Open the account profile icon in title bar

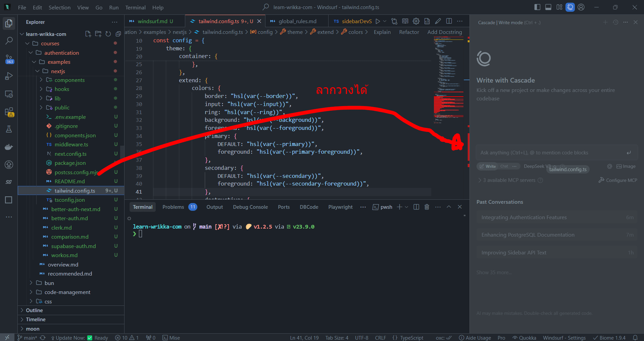click(581, 7)
